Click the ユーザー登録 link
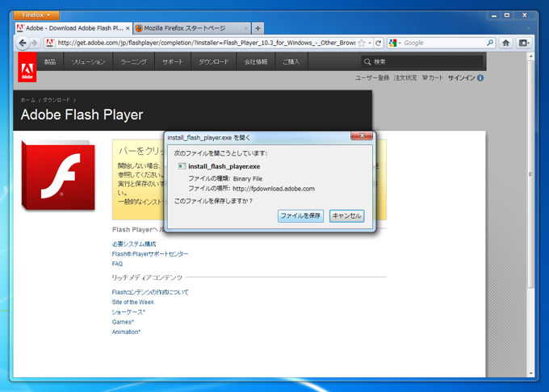The height and width of the screenshot is (392, 549). (372, 78)
